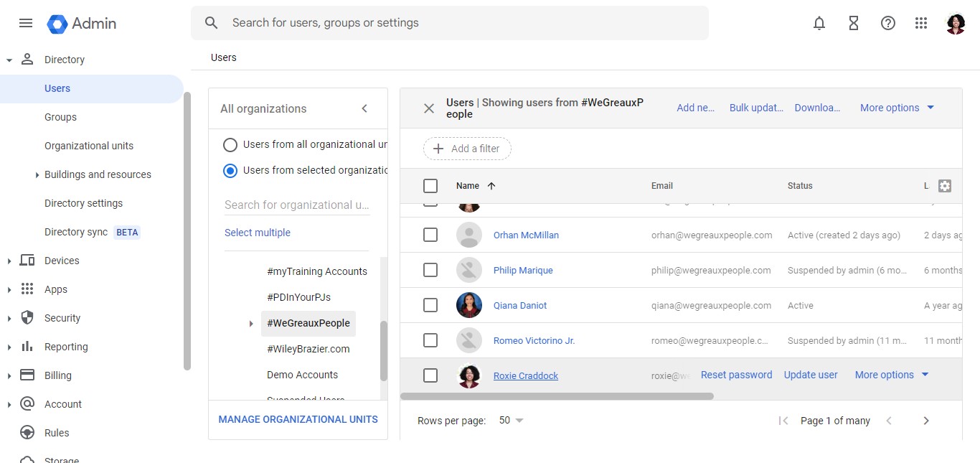This screenshot has width=980, height=463.
Task: Choose Users from all organizational units radio
Action: click(x=230, y=145)
